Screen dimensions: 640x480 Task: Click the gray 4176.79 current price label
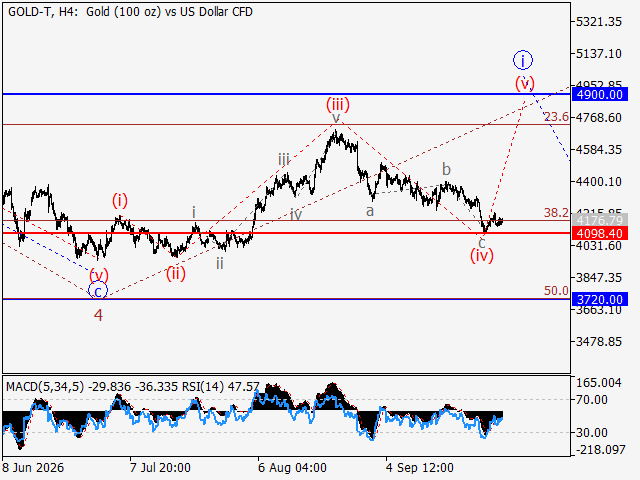[600, 220]
